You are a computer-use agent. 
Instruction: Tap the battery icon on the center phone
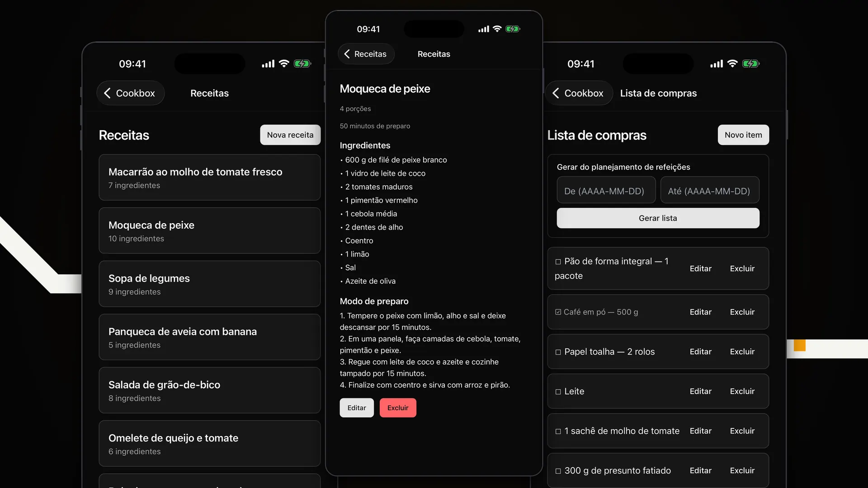(513, 29)
